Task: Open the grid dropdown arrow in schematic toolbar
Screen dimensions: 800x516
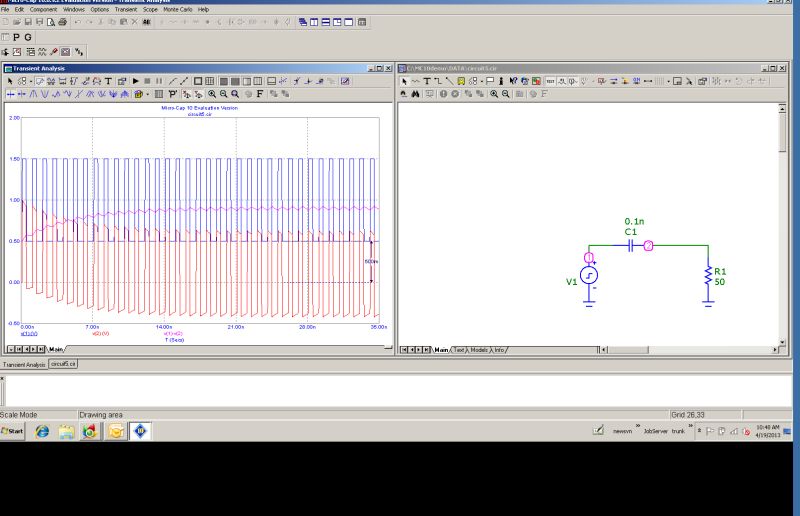Action: (x=668, y=82)
